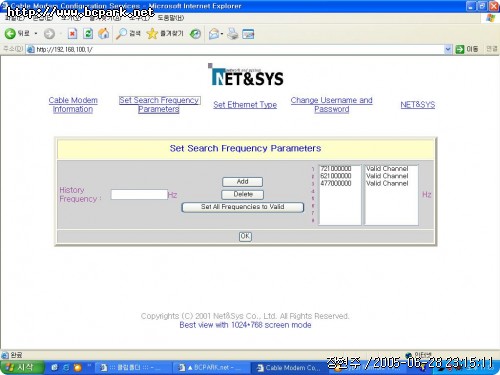Viewport: 500px width, 375px height.
Task: Switch to the BCPARK.net taskbar window
Action: [x=211, y=368]
